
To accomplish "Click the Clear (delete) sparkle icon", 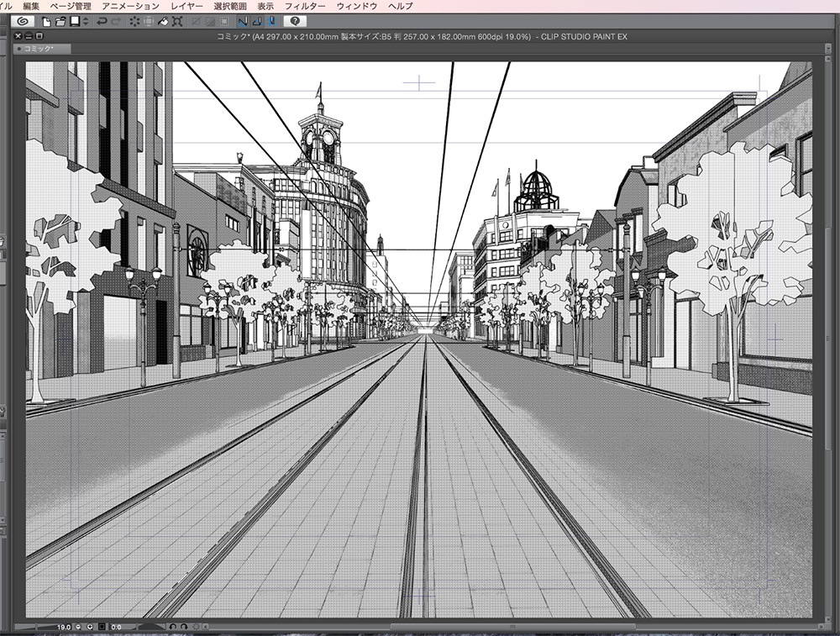I will (134, 20).
